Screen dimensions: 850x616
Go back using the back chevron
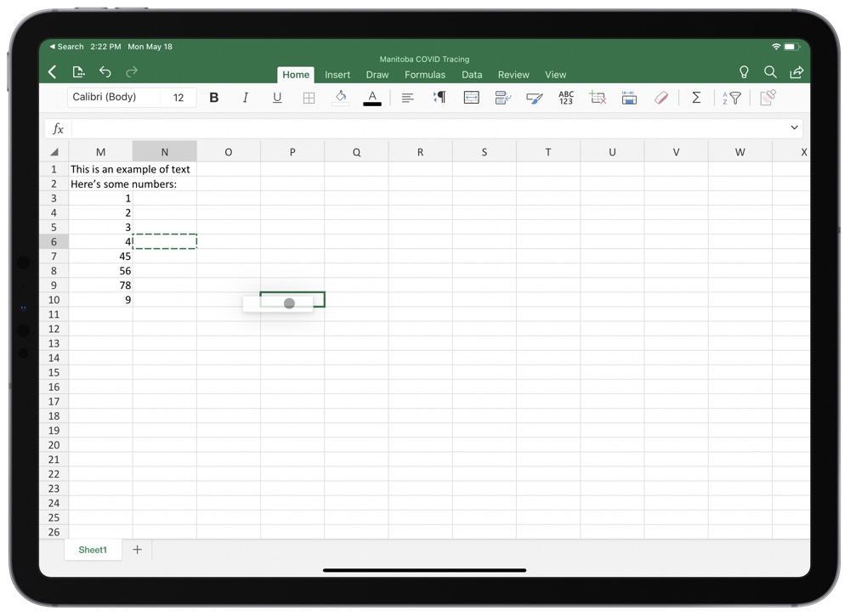(52, 72)
